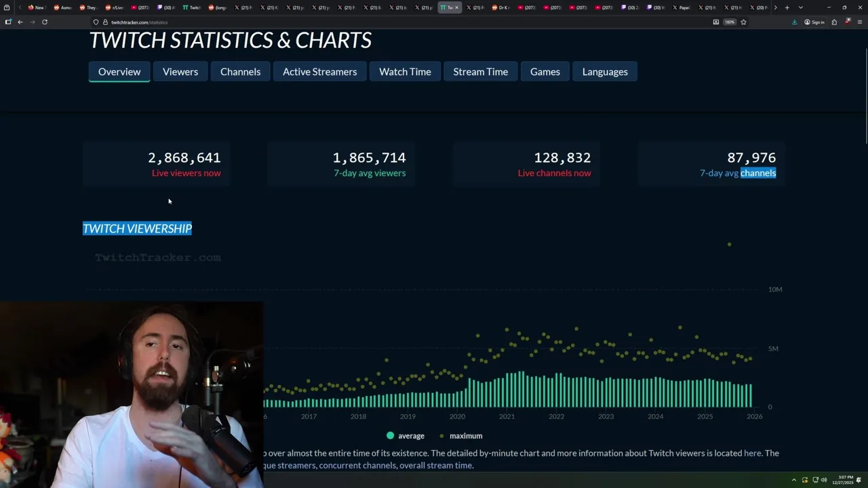Click the 128,832 live channels figure
Screen dimensions: 868x488
point(562,157)
